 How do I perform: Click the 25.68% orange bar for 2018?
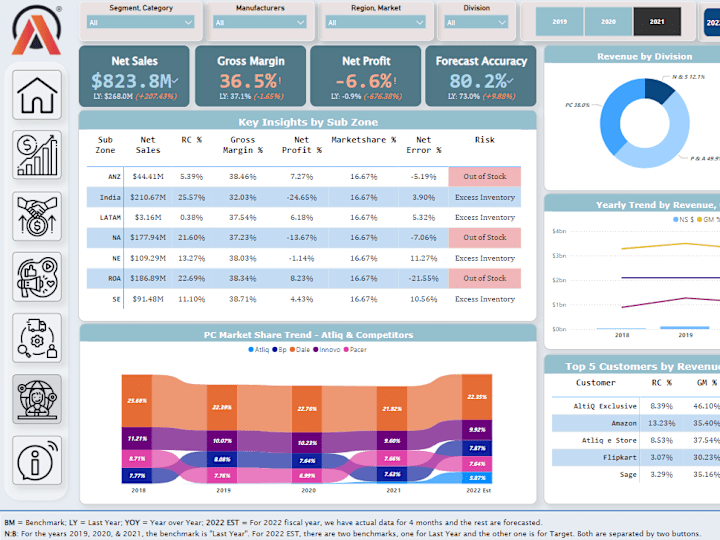(x=137, y=401)
